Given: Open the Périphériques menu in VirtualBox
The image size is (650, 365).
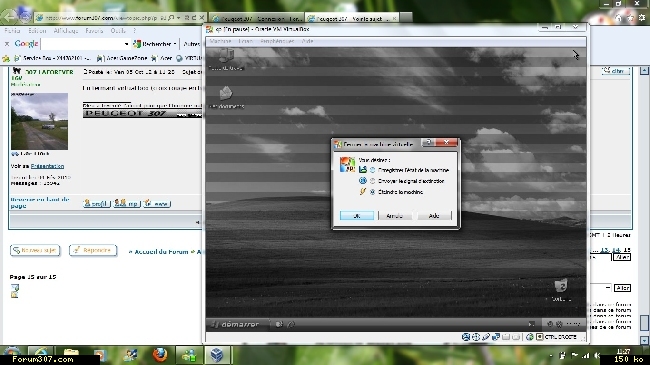Looking at the screenshot, I should pyautogui.click(x=277, y=41).
